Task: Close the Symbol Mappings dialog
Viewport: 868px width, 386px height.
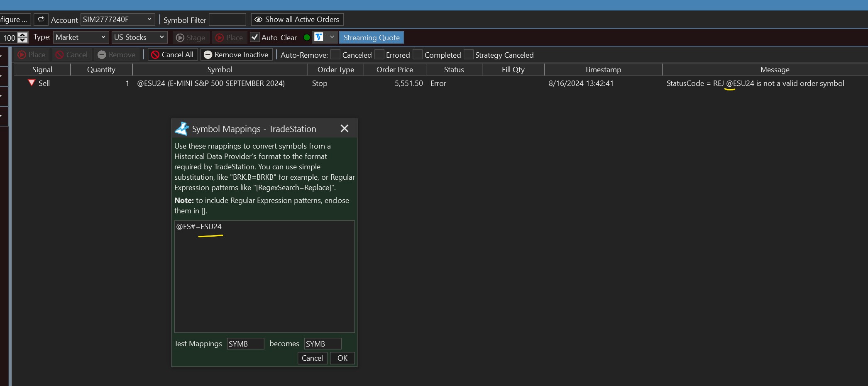Action: 345,129
